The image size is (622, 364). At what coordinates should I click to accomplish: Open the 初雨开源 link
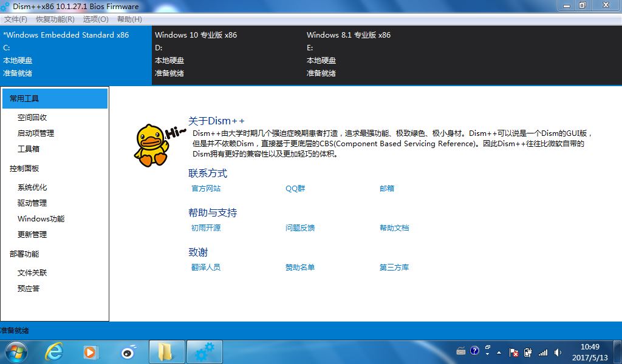tap(206, 227)
